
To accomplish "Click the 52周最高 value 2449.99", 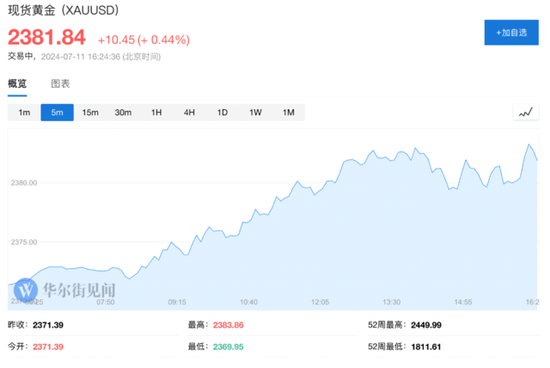I will [426, 325].
